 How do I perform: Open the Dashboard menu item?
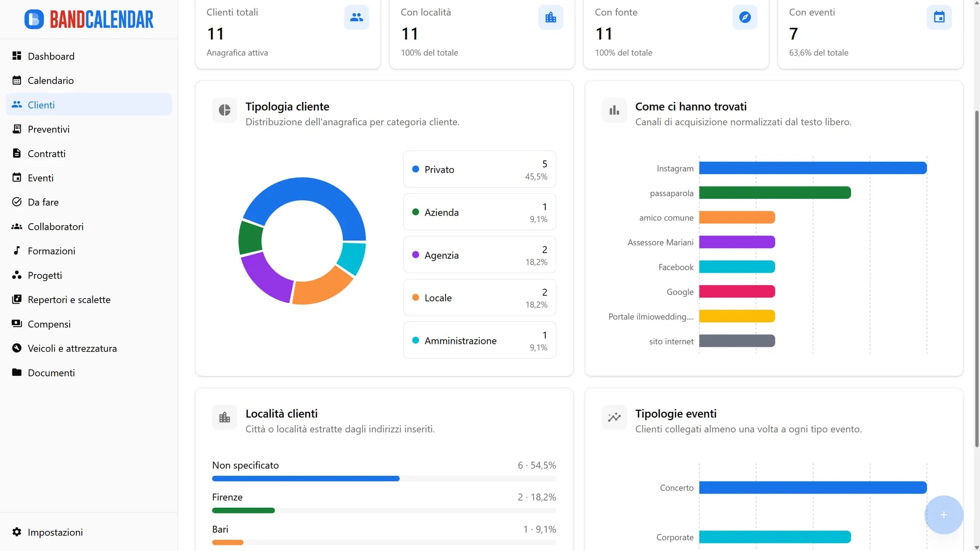(89, 56)
